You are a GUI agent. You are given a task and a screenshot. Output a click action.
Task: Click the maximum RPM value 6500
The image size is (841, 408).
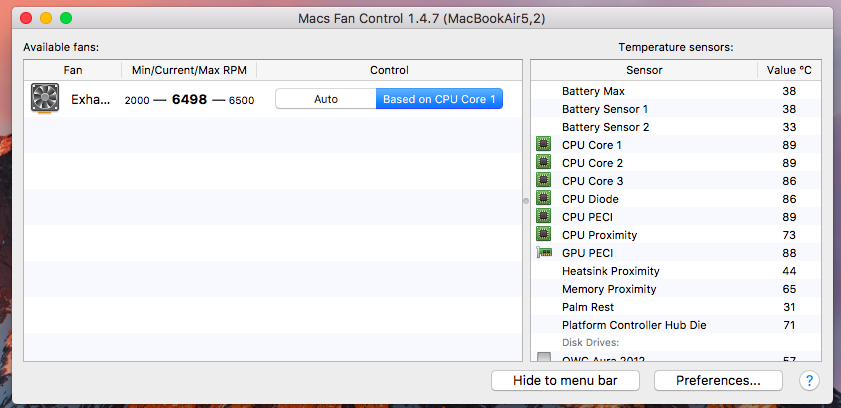point(241,100)
